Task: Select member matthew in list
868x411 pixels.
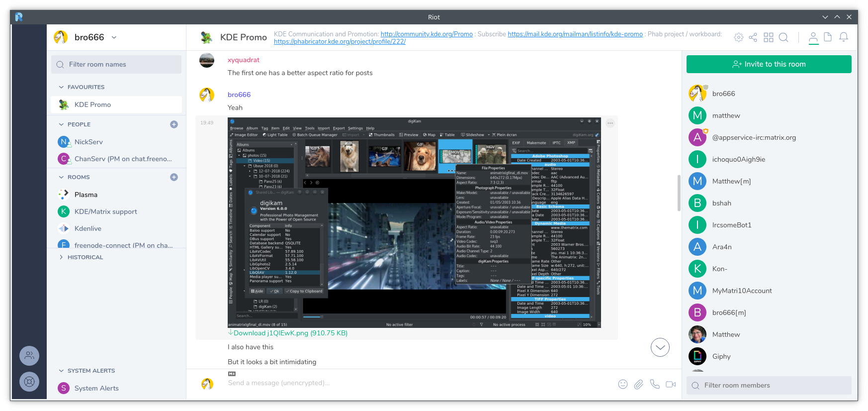Action: [769, 115]
